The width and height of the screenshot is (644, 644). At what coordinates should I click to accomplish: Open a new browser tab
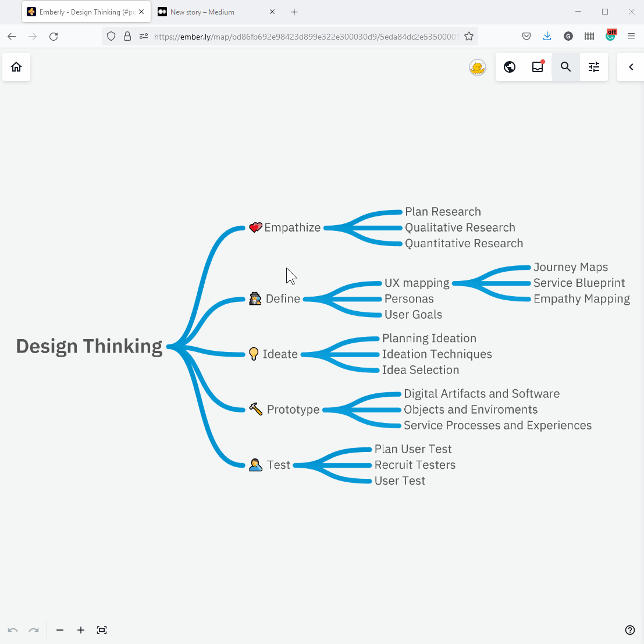(294, 12)
